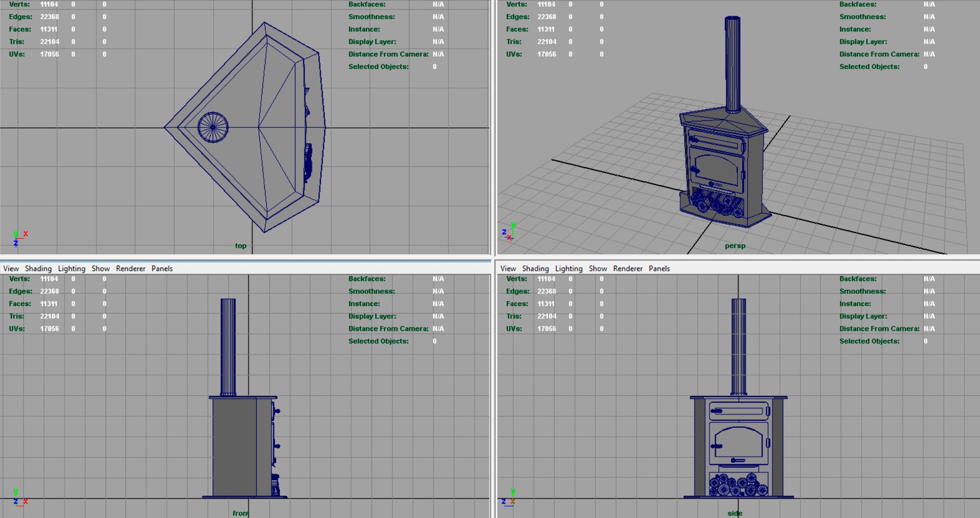Open Lighting menu in front panel

pyautogui.click(x=71, y=269)
